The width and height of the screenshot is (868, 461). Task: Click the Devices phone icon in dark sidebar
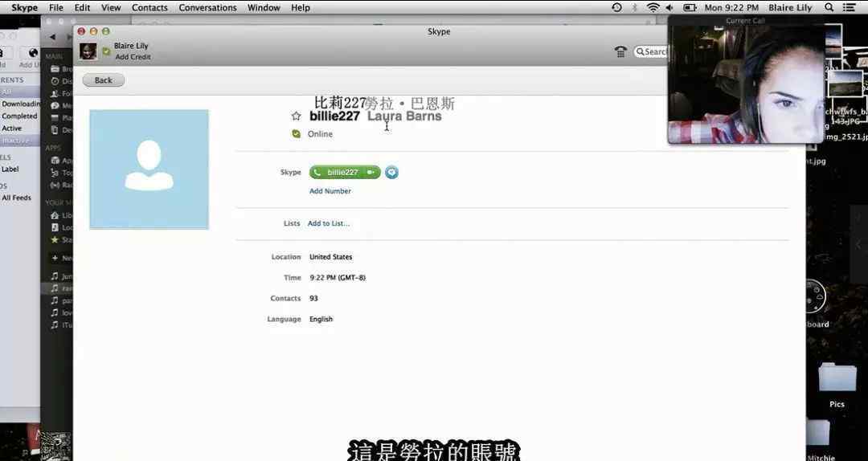55,130
